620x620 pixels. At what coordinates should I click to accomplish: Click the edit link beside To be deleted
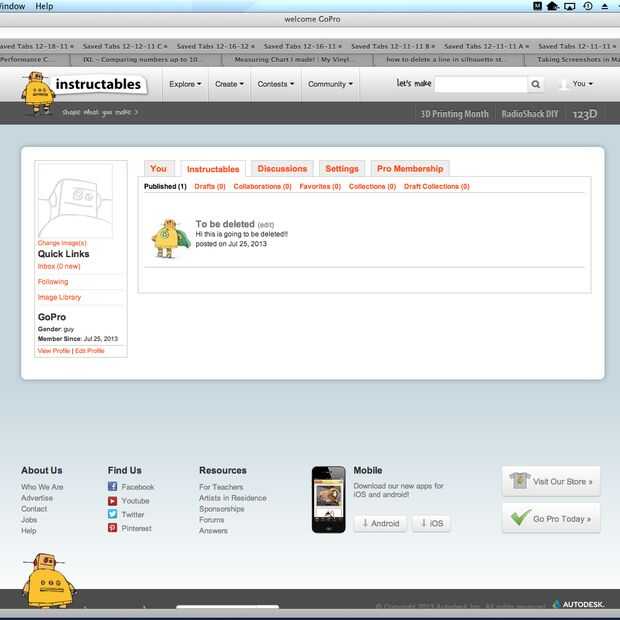pyautogui.click(x=266, y=225)
